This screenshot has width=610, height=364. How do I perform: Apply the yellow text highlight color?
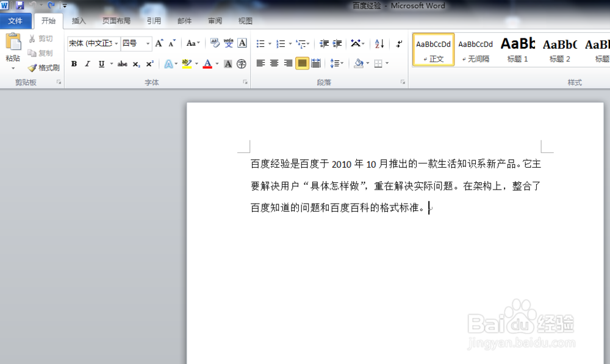[x=187, y=64]
